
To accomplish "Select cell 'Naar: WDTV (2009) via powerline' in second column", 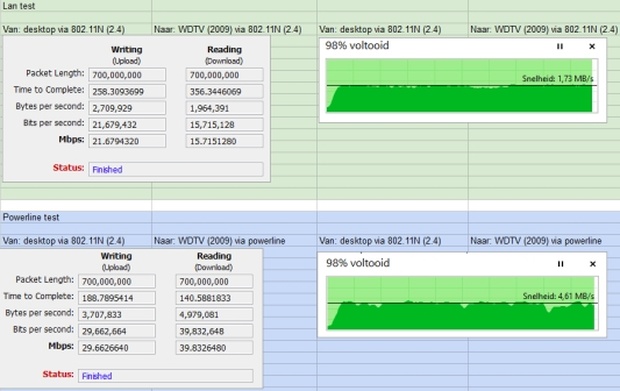I will [x=234, y=241].
